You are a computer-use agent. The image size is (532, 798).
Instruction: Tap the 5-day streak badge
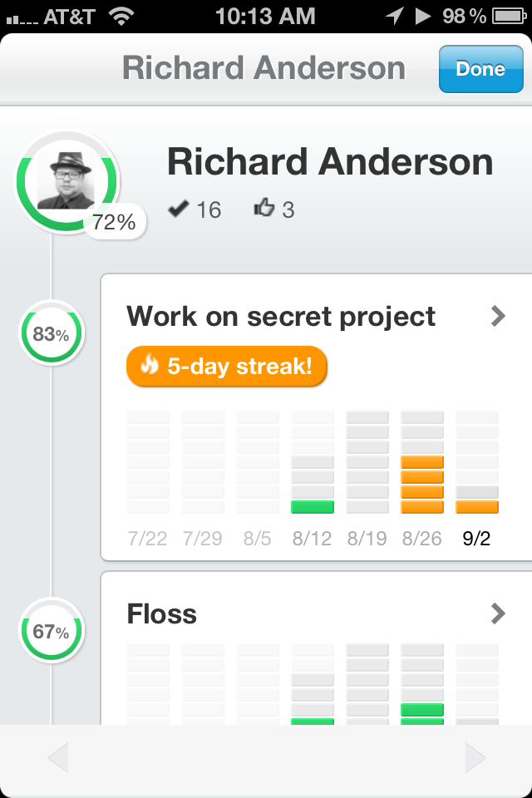(x=227, y=367)
